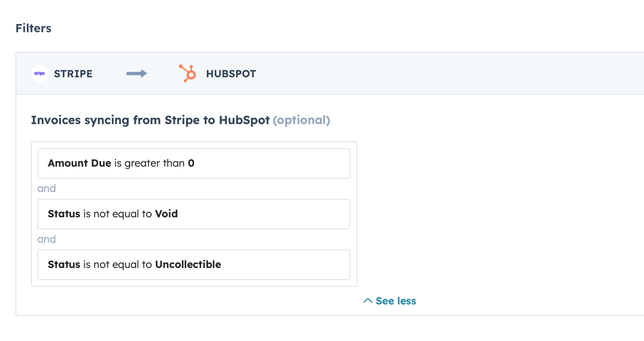Viewport: 644px width, 341px height.
Task: Click the Status label in the Void filter
Action: pyautogui.click(x=64, y=214)
